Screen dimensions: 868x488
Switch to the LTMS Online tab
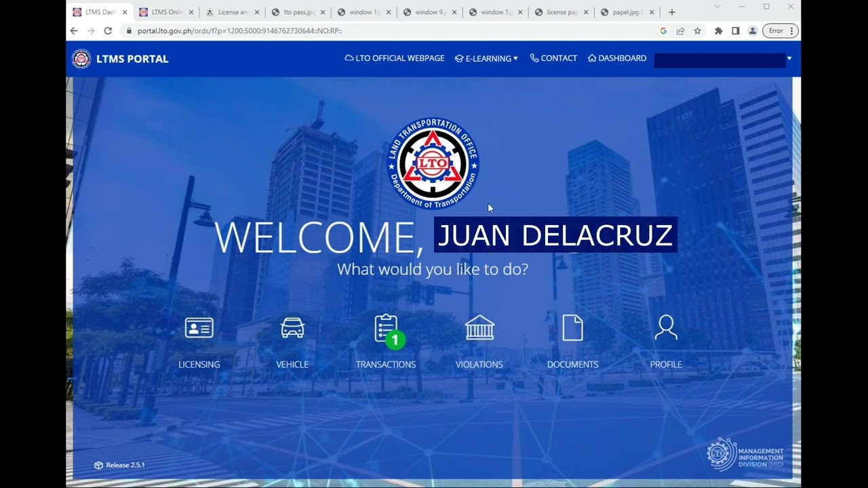click(x=166, y=12)
